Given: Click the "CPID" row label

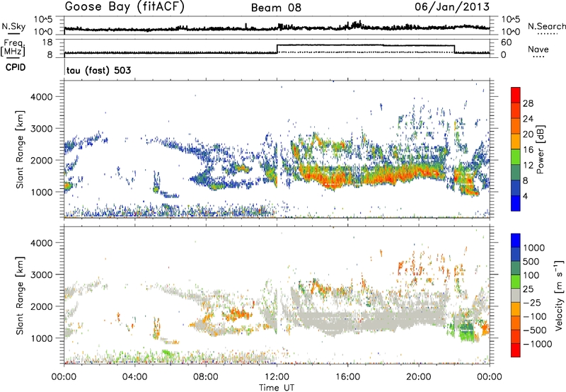Looking at the screenshot, I should click(16, 67).
